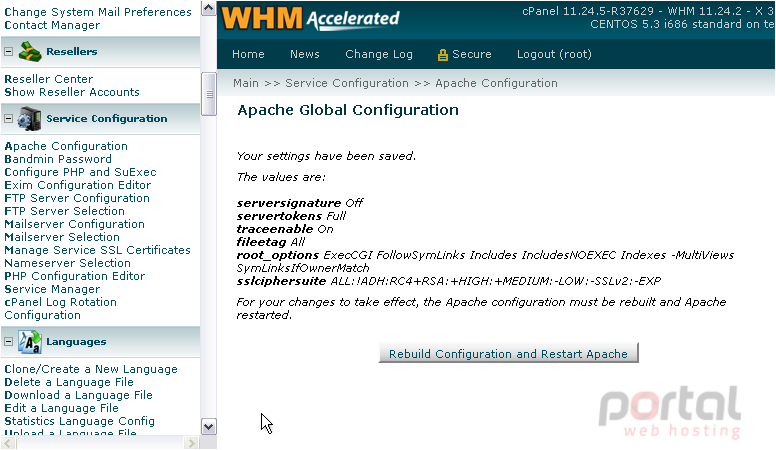
Task: Open Clone/Create a New Language
Action: pyautogui.click(x=91, y=369)
